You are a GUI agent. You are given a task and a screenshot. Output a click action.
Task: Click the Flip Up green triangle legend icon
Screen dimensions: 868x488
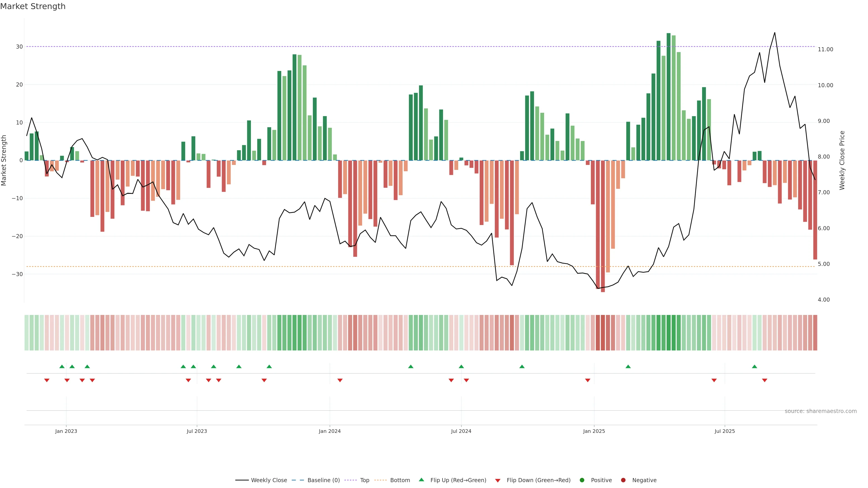tap(421, 480)
